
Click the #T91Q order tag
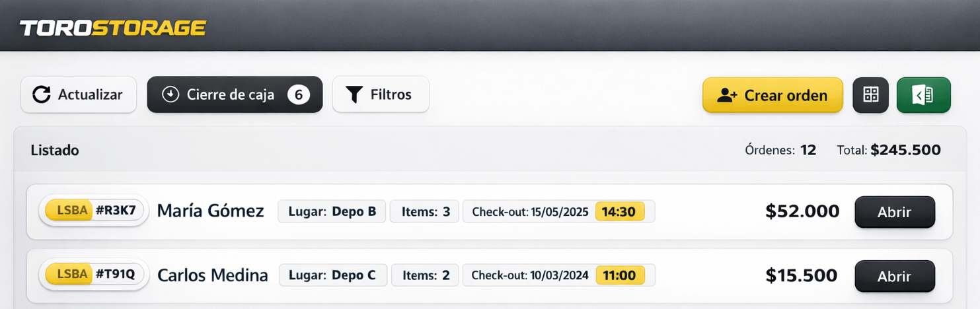pos(115,275)
